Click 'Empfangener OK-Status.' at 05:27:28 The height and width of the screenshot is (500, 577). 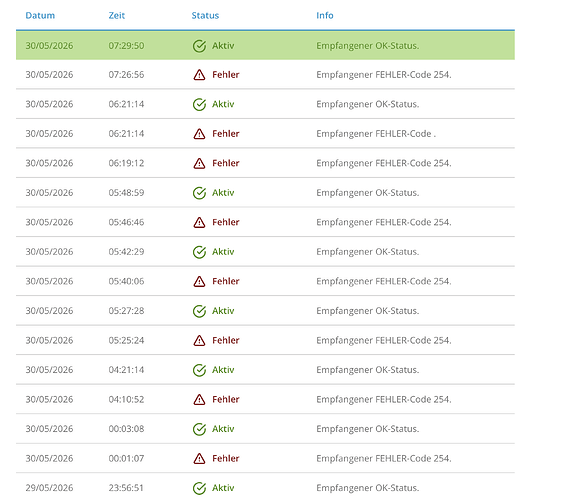click(x=368, y=311)
